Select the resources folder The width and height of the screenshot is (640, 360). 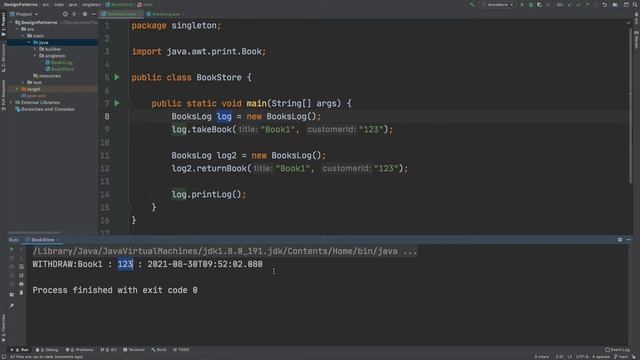tap(47, 76)
